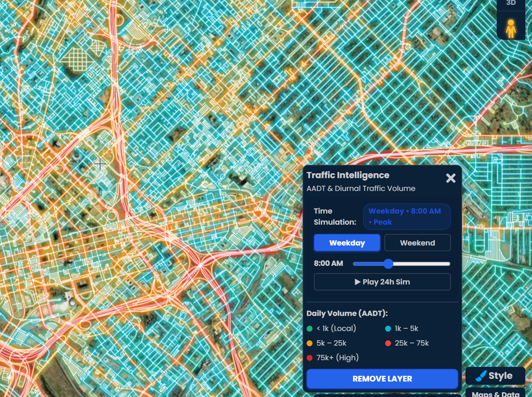This screenshot has width=532, height=397.
Task: Toggle 3D map view
Action: tap(511, 3)
